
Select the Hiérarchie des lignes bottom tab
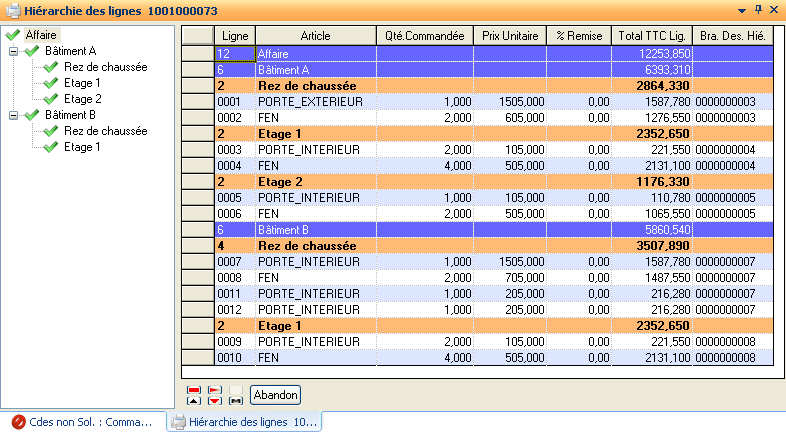coord(244,423)
